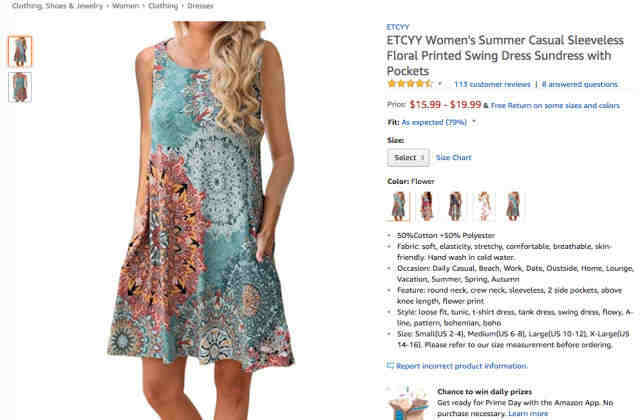Open the Size Chart link

pyautogui.click(x=453, y=158)
